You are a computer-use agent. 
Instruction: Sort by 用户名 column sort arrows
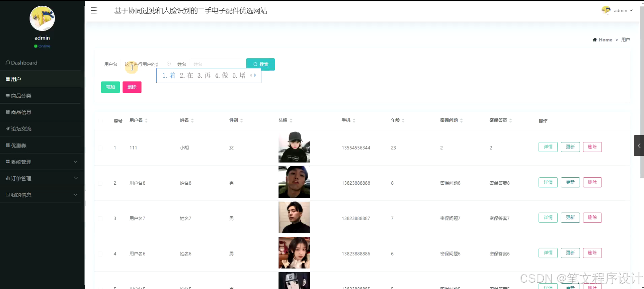click(146, 120)
